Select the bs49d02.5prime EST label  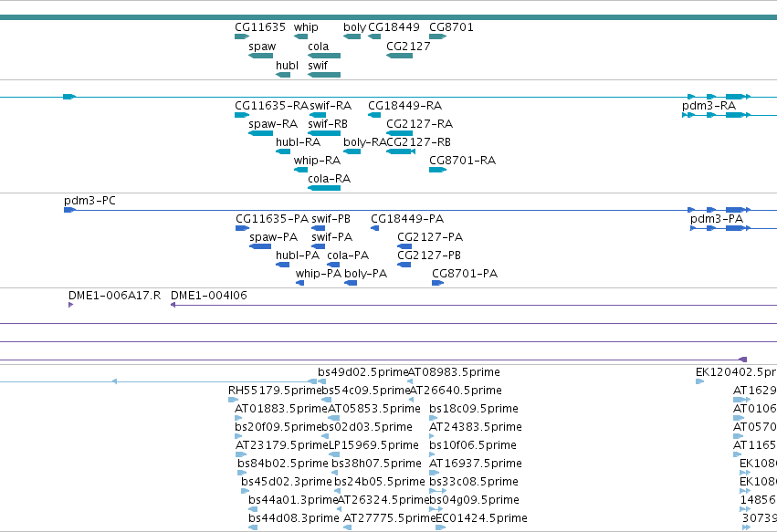point(362,372)
